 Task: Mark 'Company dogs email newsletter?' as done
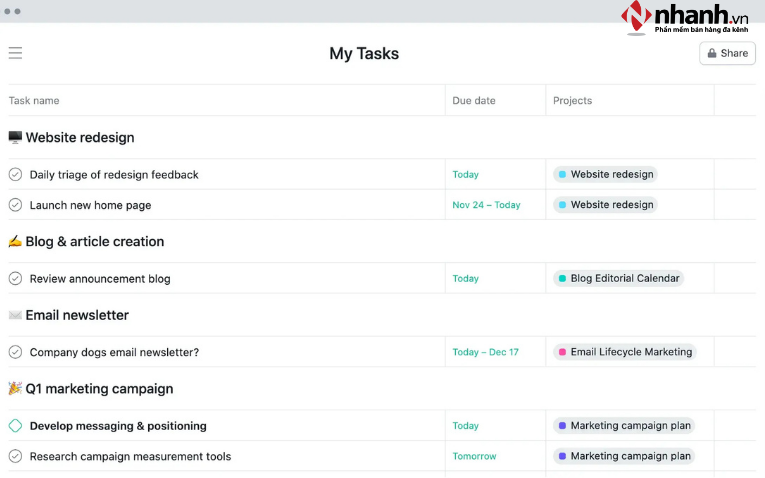coord(15,352)
